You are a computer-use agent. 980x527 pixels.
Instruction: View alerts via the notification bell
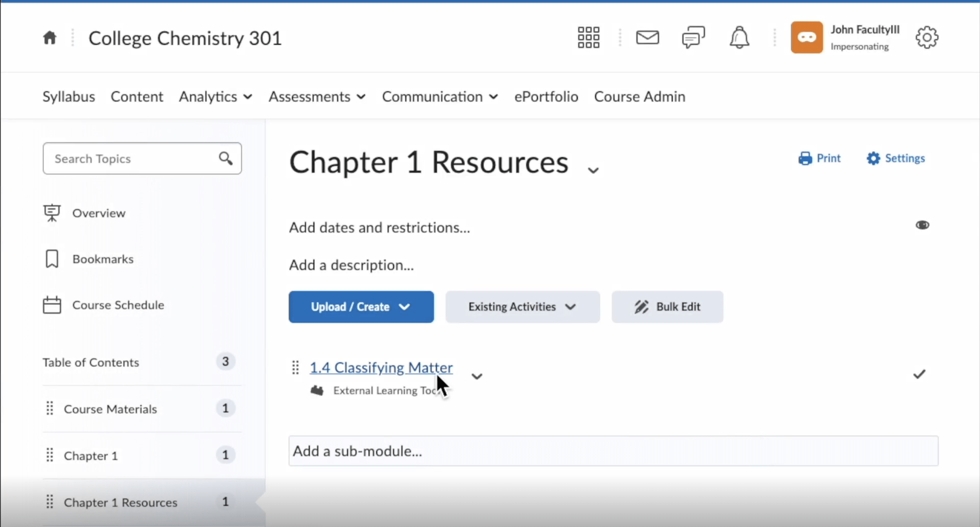pos(739,37)
